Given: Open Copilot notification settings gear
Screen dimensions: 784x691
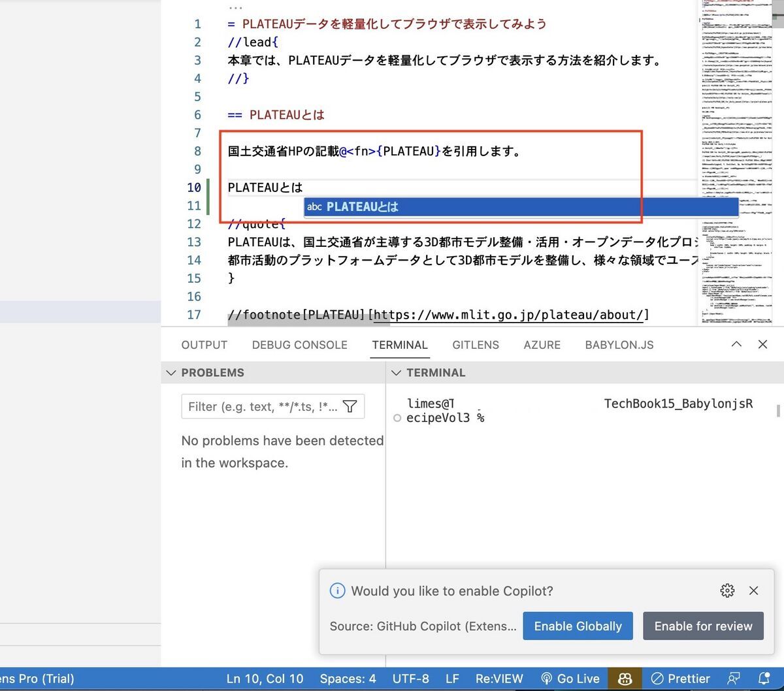Looking at the screenshot, I should pos(727,590).
